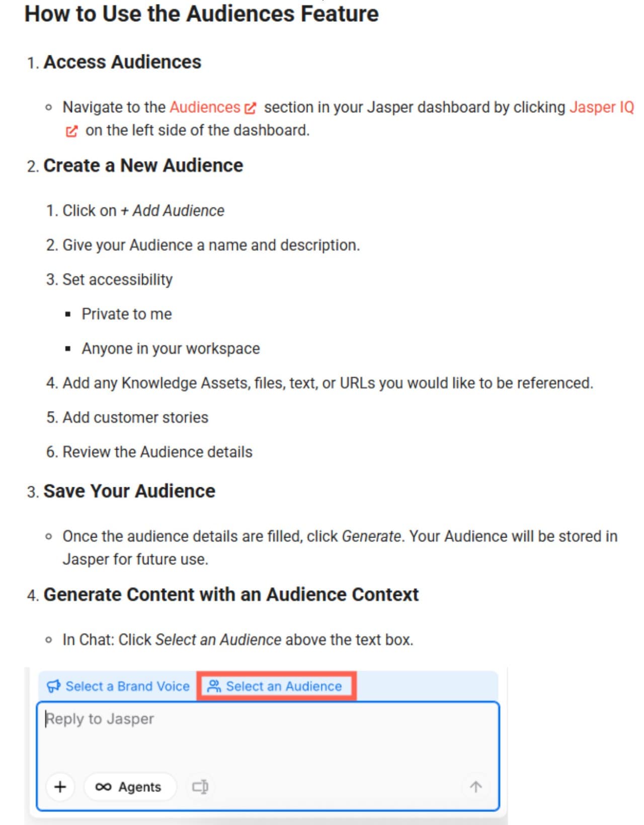Viewport: 644px width, 825px height.
Task: Focus the Reply to Jasper text box
Action: pyautogui.click(x=268, y=740)
